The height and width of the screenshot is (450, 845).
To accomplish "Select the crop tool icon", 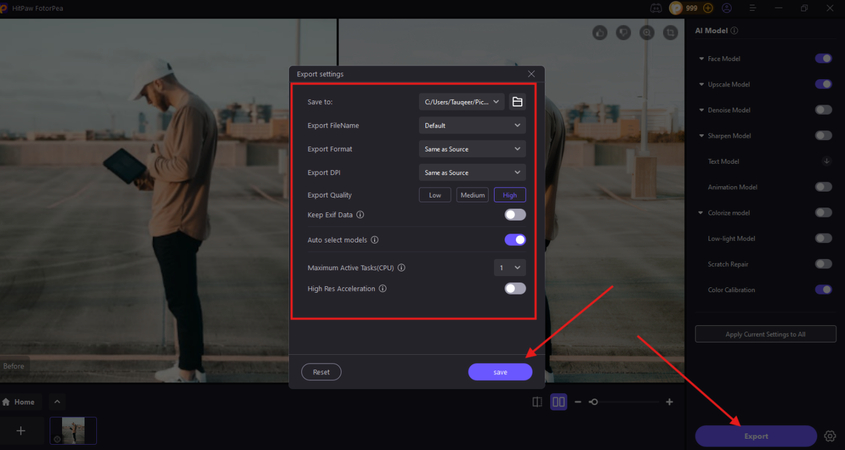I will 670,33.
